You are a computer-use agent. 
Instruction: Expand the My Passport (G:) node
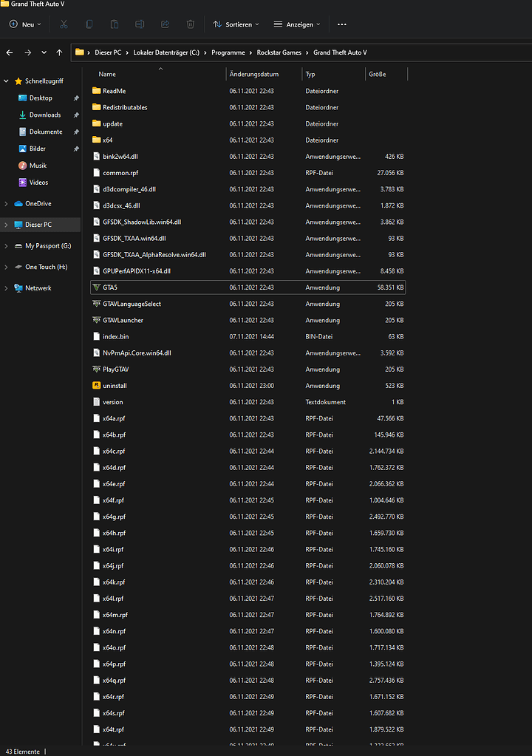pos(6,246)
